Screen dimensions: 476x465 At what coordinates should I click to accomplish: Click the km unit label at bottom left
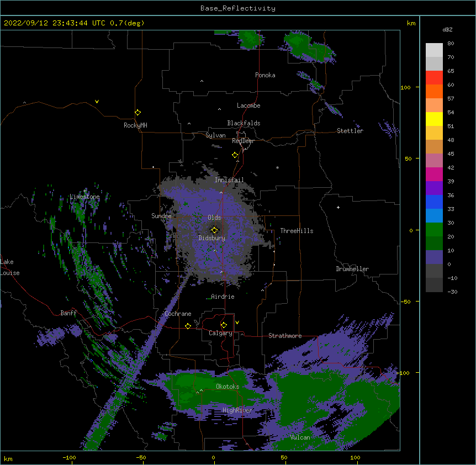[x=8, y=458]
